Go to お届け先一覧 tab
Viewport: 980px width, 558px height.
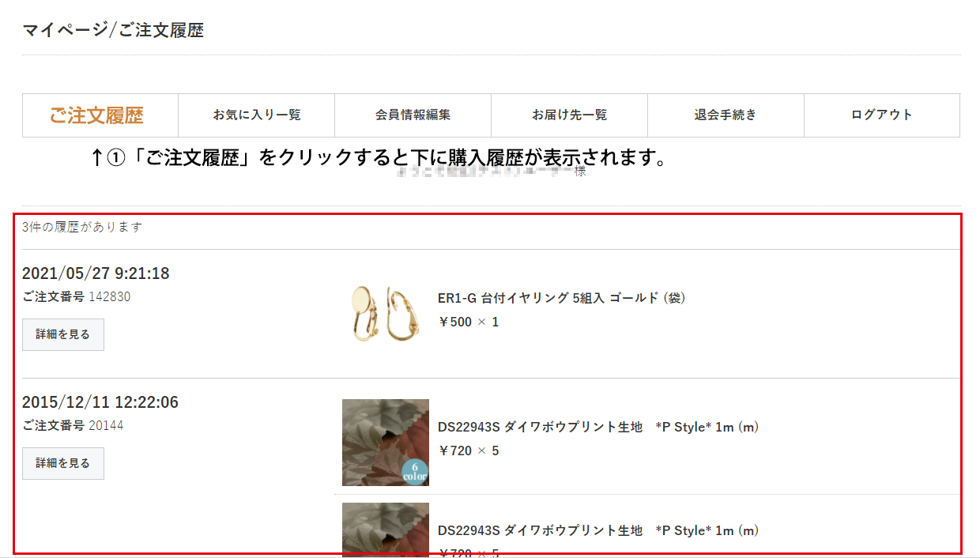(570, 115)
